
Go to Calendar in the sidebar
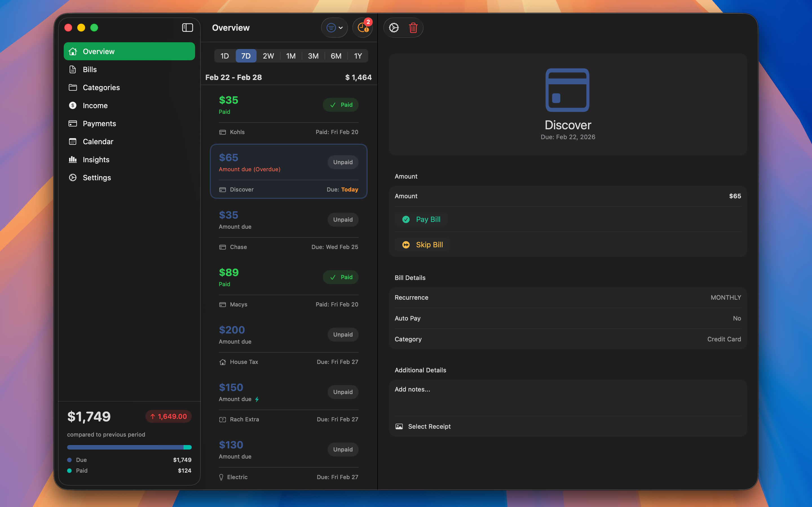pyautogui.click(x=98, y=141)
